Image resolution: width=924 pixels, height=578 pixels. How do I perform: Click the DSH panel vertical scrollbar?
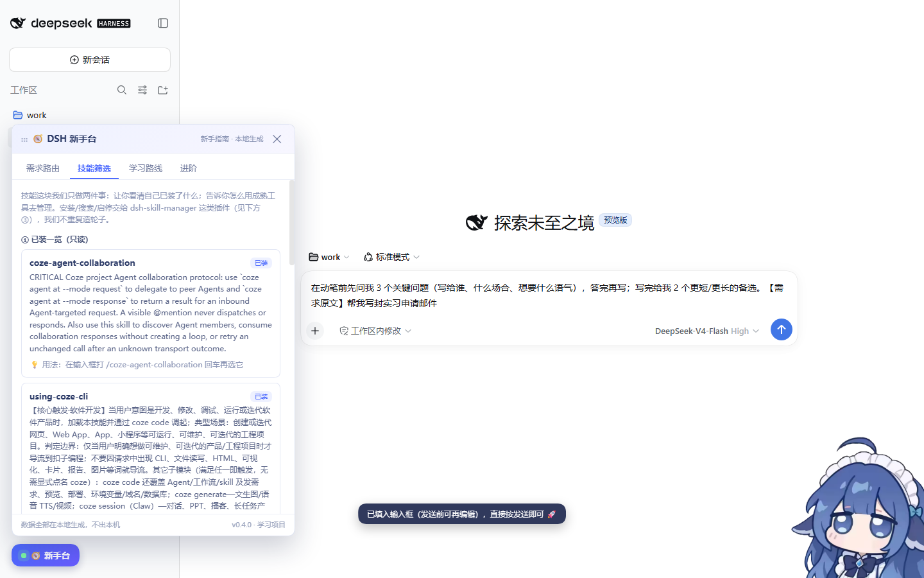[x=292, y=222]
